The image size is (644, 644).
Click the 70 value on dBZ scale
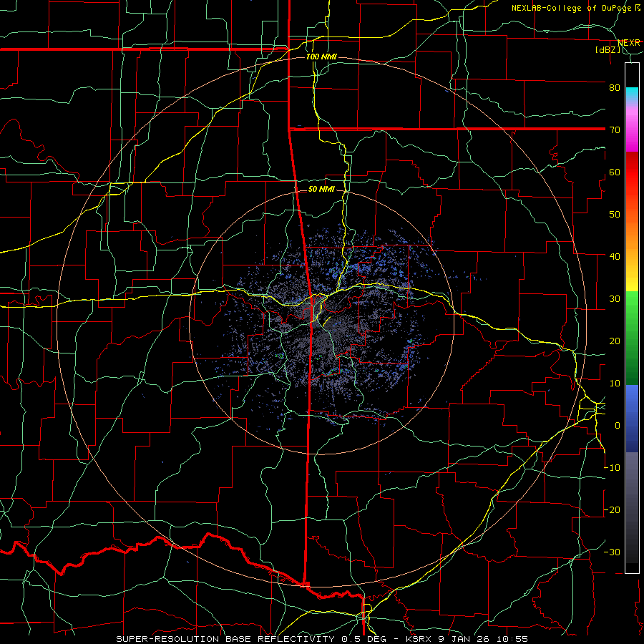[x=615, y=130]
